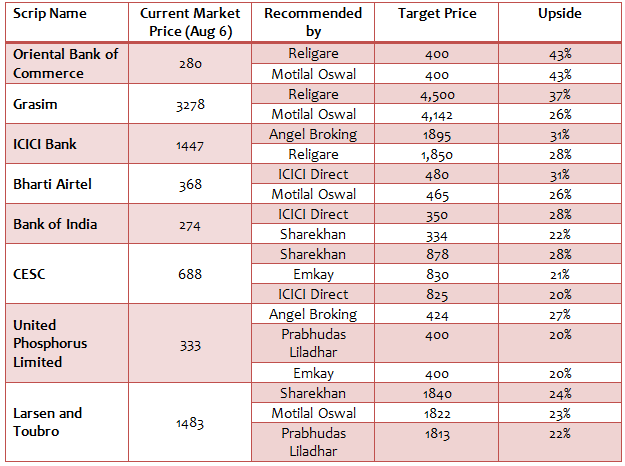
Task: Click the Larsen and Toubro cell
Action: coord(48,422)
